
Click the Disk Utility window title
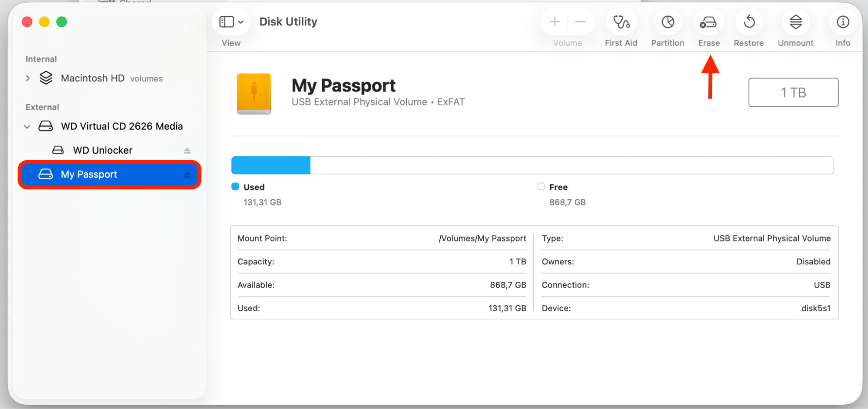pos(288,22)
